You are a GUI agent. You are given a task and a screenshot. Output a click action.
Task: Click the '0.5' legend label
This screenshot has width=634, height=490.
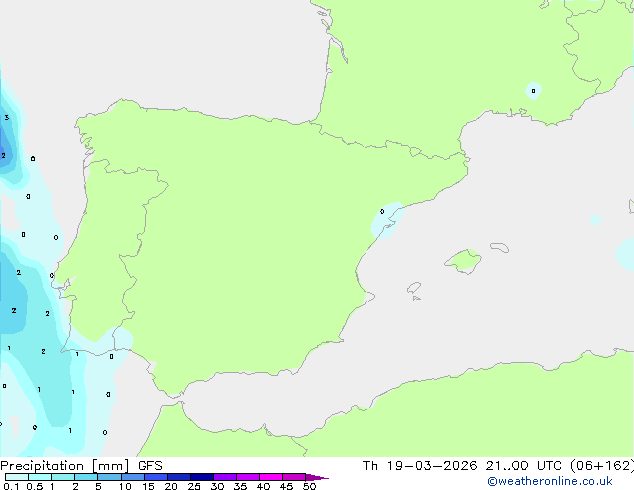pos(35,486)
